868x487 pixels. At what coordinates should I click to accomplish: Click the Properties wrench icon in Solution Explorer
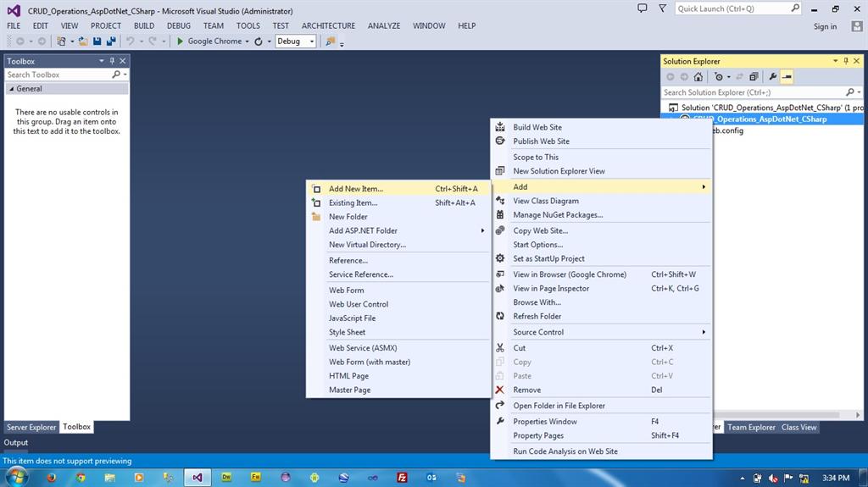click(773, 77)
